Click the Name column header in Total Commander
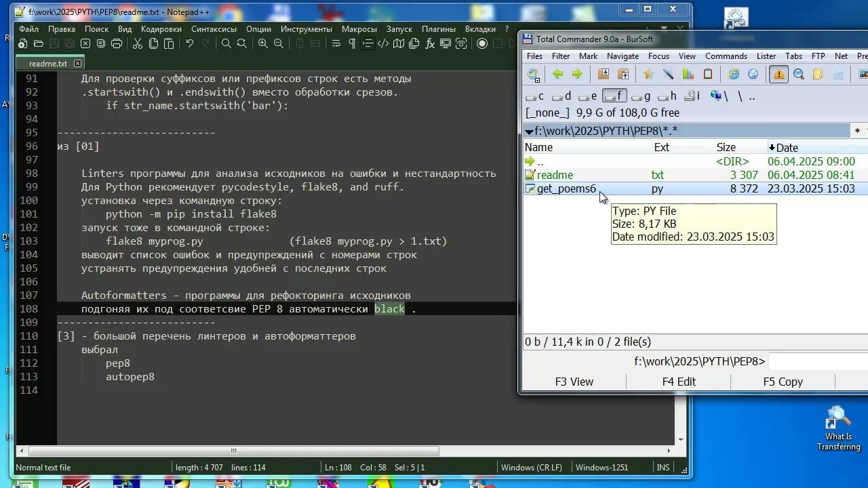 coord(587,148)
